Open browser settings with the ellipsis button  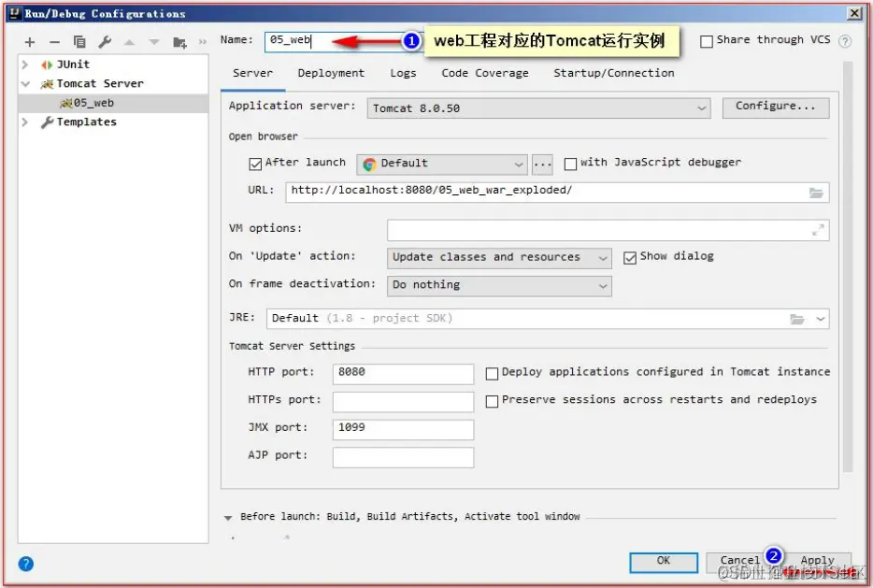[x=542, y=164]
